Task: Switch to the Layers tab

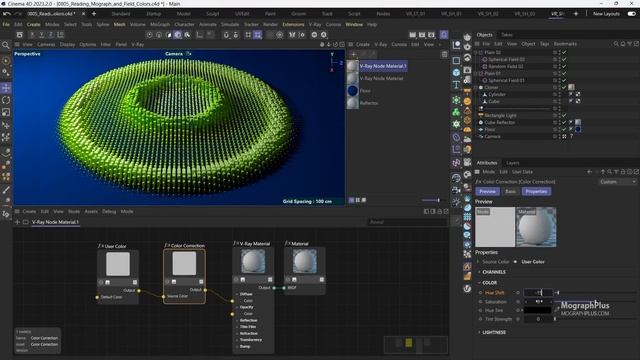Action: [513, 163]
